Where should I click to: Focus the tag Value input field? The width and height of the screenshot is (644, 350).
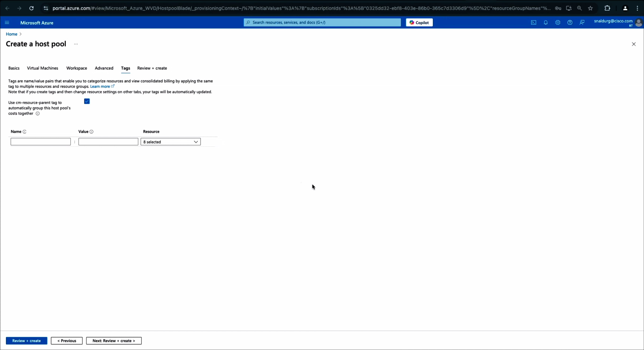click(108, 142)
